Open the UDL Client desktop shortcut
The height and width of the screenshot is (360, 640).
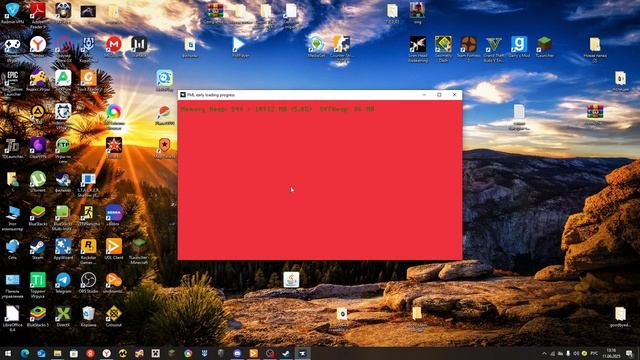click(x=113, y=249)
